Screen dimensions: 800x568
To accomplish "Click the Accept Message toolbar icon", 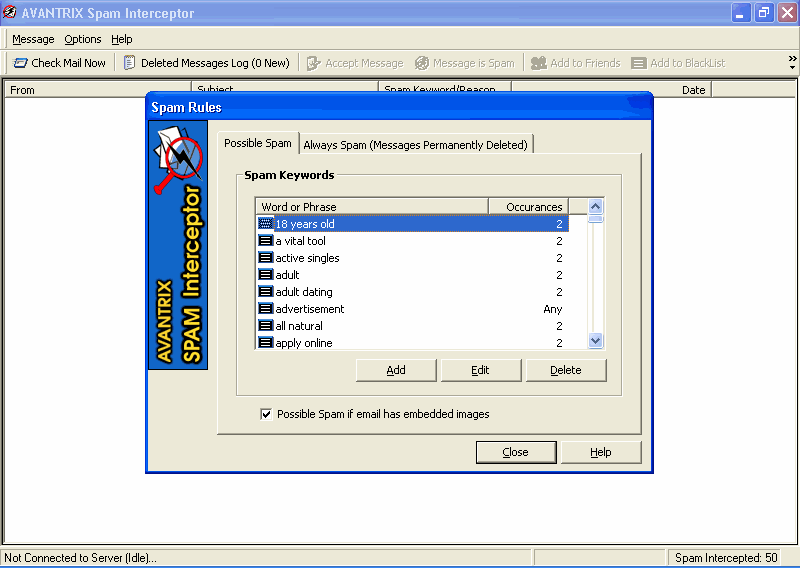I will [313, 63].
